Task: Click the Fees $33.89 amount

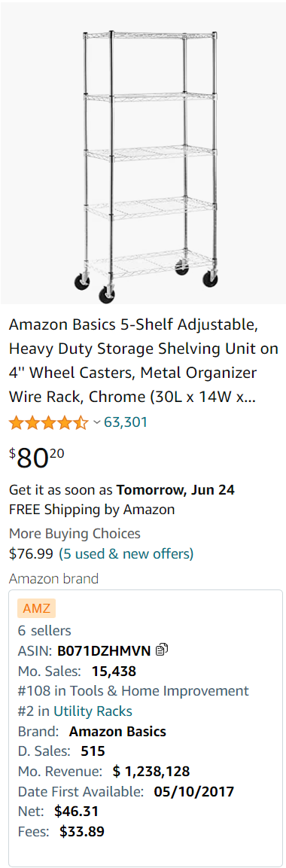Action: pyautogui.click(x=82, y=831)
